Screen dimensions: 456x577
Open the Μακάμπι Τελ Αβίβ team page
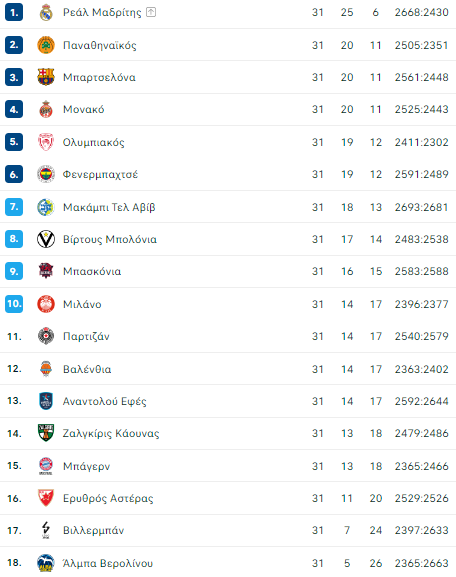tap(109, 207)
